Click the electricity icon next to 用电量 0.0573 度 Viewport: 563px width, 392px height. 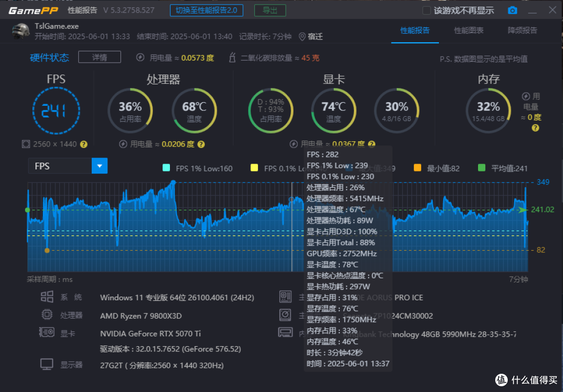[x=140, y=57]
